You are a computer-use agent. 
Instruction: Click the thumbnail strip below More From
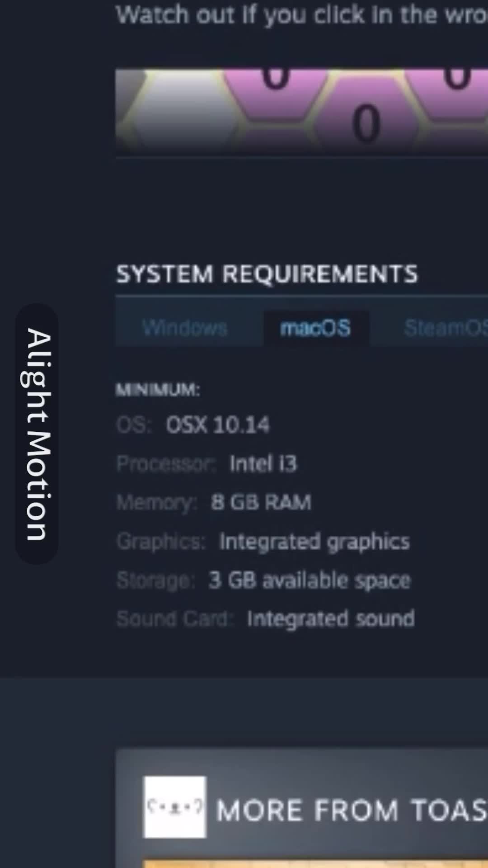[x=315, y=863]
